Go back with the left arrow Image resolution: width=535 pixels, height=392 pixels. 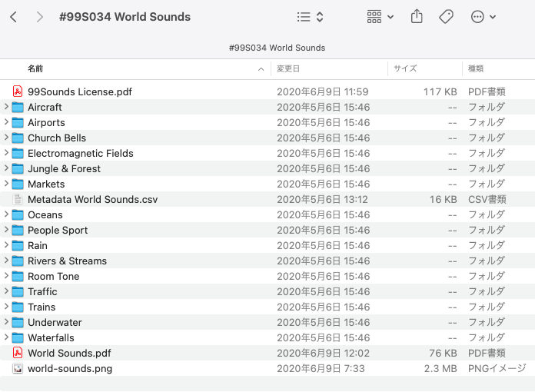(x=14, y=17)
